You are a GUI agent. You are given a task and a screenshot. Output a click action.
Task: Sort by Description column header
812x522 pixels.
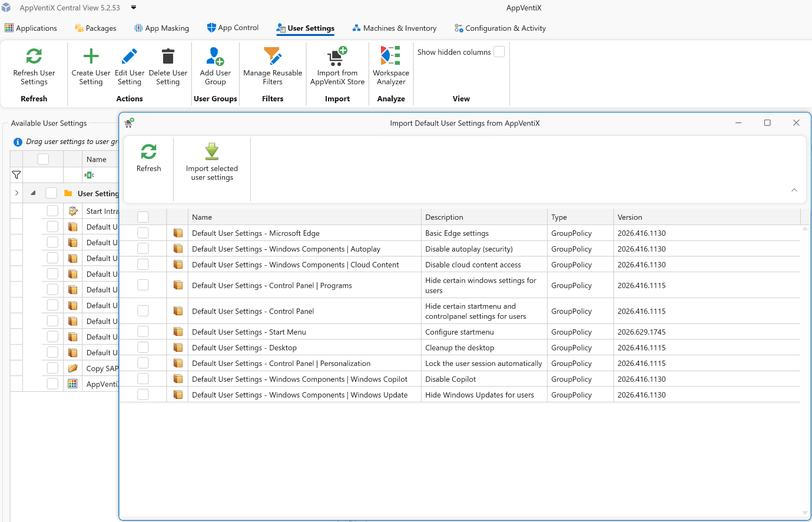pos(484,217)
